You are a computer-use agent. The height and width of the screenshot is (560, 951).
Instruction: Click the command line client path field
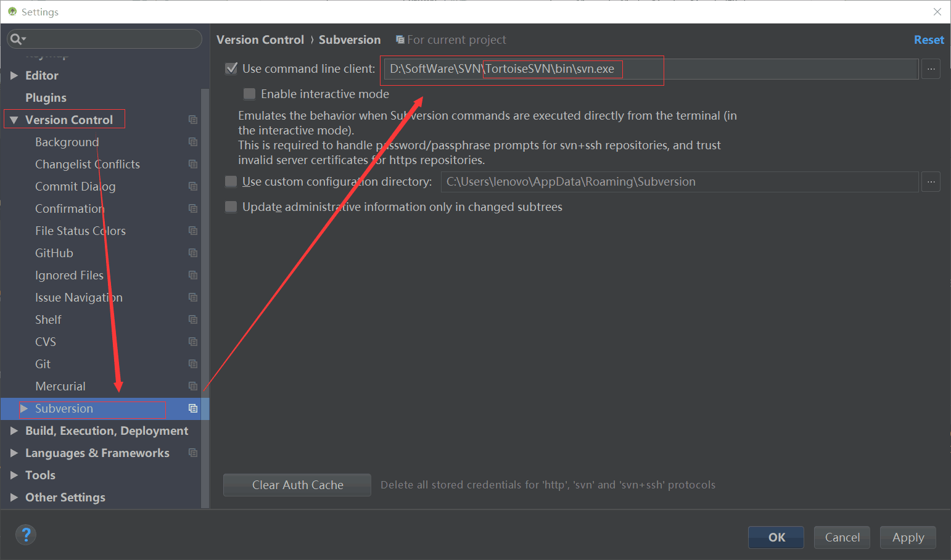[651, 69]
